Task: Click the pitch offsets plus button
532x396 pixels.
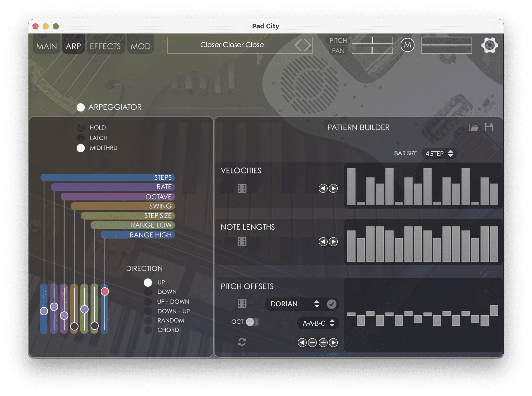Action: coord(323,343)
